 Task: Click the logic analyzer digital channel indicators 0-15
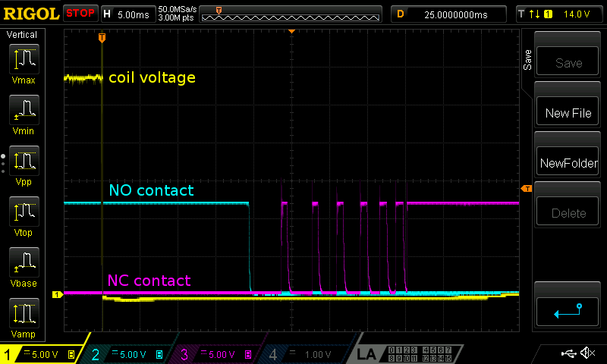point(420,354)
